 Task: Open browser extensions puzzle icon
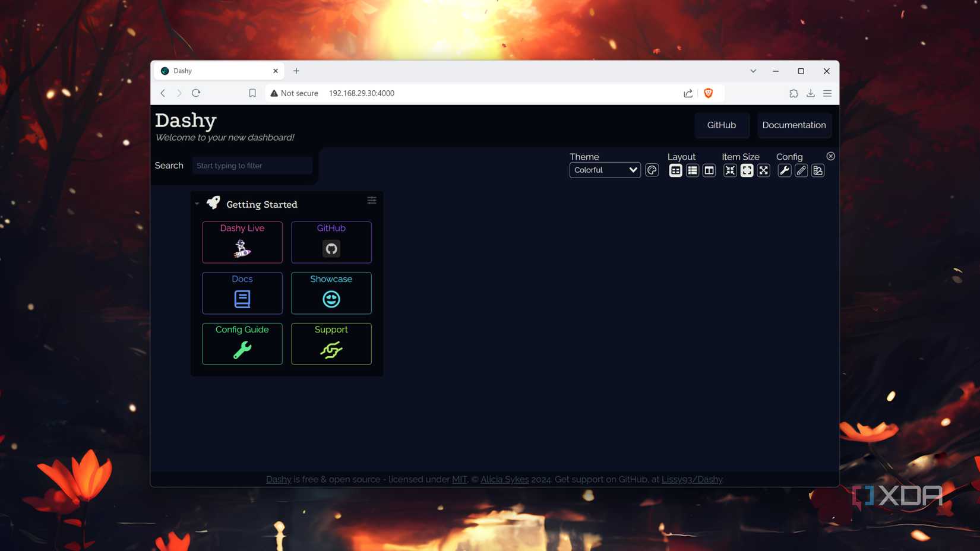pyautogui.click(x=794, y=93)
